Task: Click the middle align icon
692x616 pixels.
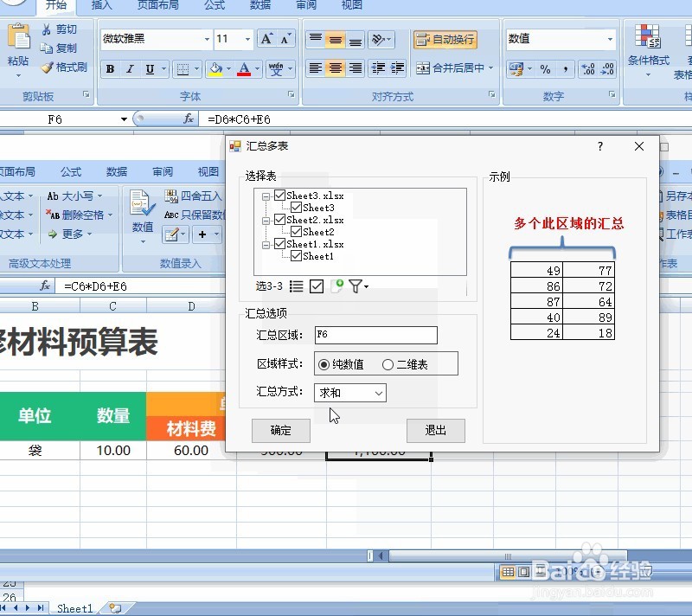Action: [336, 39]
